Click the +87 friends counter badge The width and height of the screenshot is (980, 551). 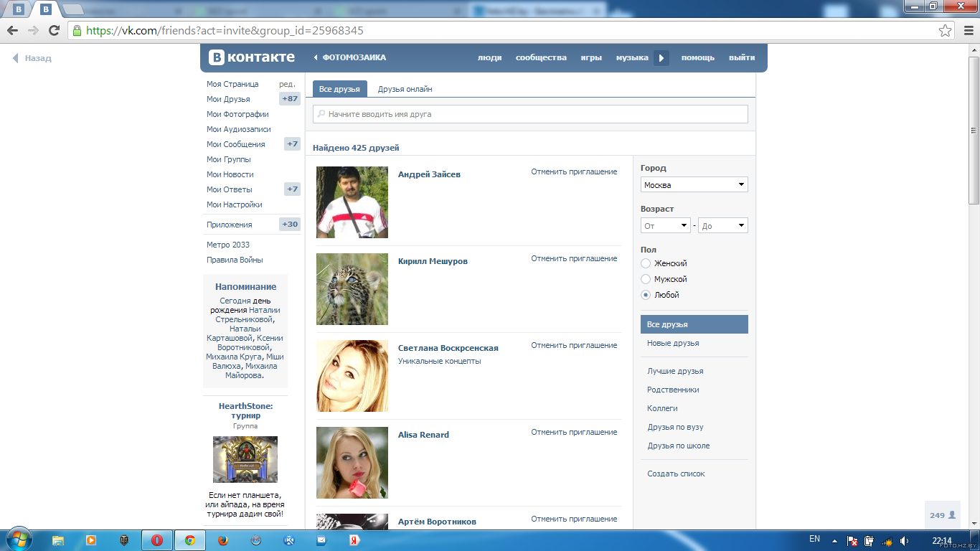[290, 99]
